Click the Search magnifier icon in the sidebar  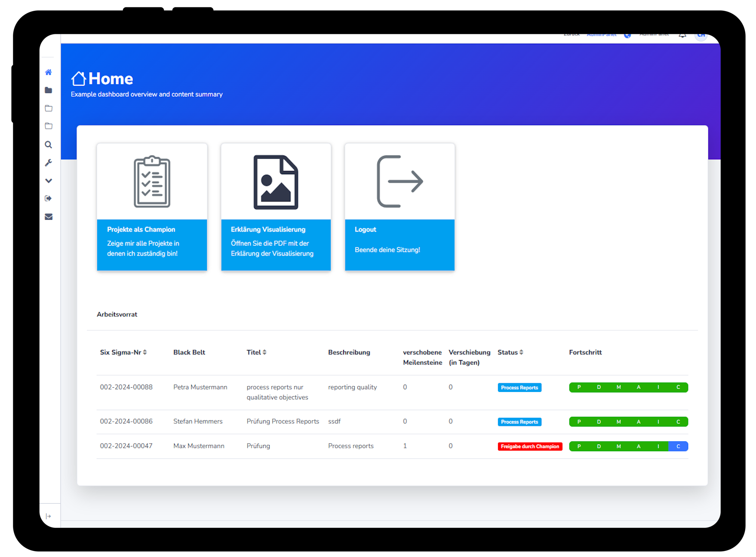tap(48, 144)
